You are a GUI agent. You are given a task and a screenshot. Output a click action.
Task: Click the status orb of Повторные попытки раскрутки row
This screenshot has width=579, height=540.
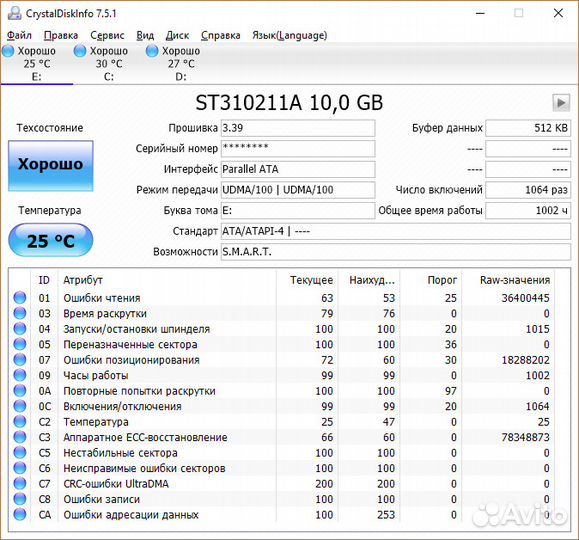pos(20,391)
